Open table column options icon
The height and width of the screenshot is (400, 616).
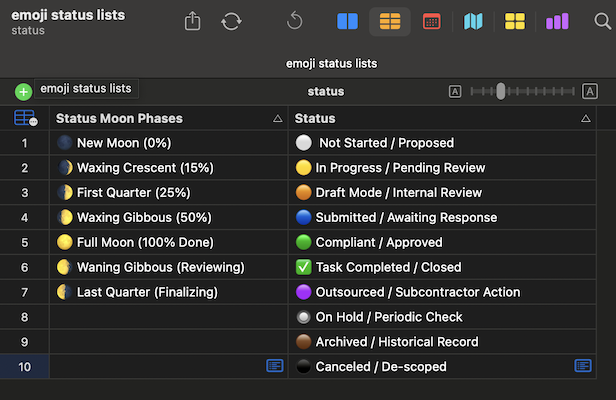click(x=26, y=118)
